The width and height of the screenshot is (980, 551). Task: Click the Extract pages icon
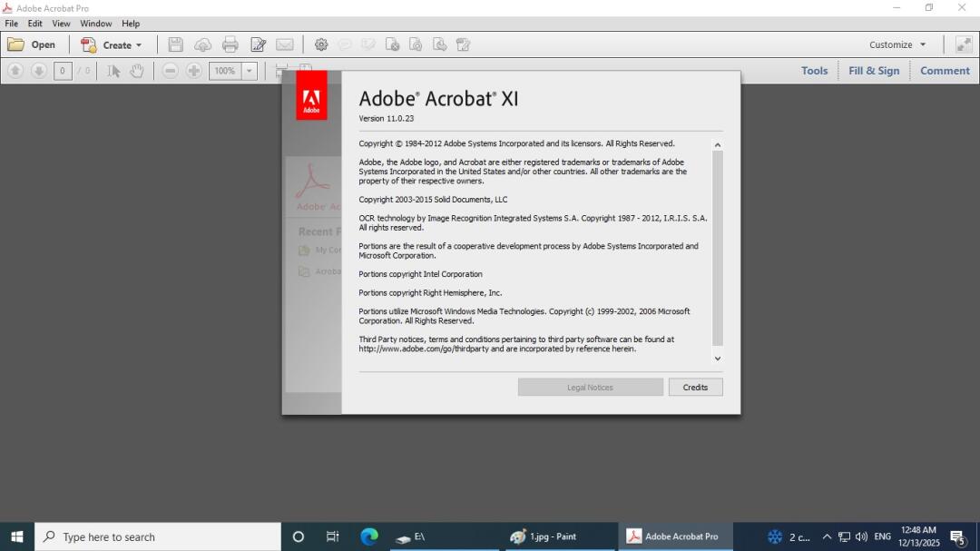point(440,44)
